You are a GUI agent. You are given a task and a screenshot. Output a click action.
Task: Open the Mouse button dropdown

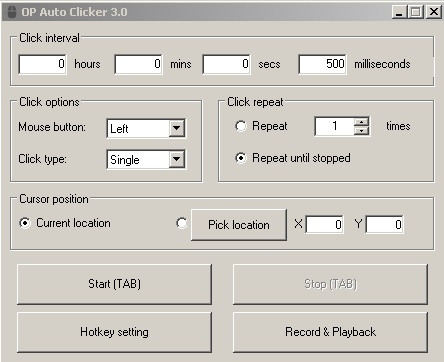(x=146, y=128)
